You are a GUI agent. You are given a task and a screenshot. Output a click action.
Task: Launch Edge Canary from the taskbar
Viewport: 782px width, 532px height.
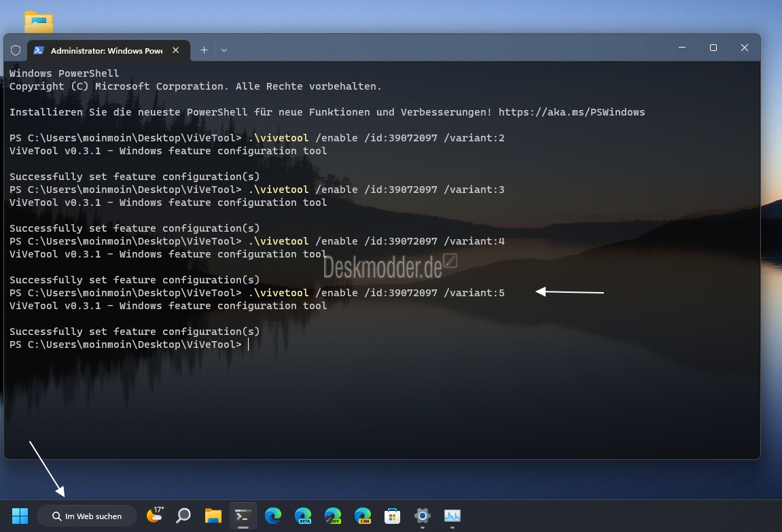pos(363,516)
